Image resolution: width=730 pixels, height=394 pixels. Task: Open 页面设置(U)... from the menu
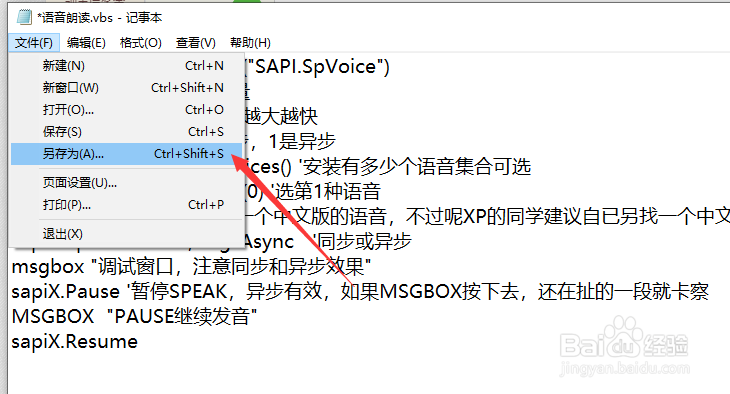tap(127, 183)
